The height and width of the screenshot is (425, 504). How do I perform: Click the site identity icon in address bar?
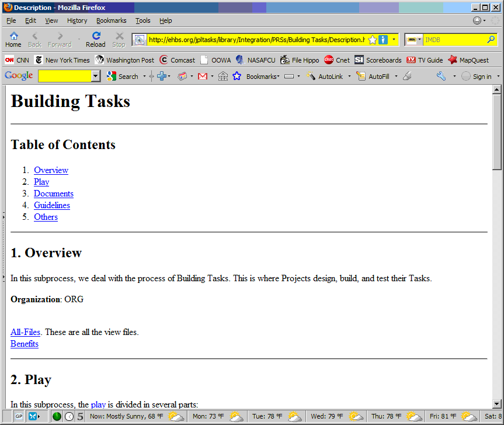139,40
